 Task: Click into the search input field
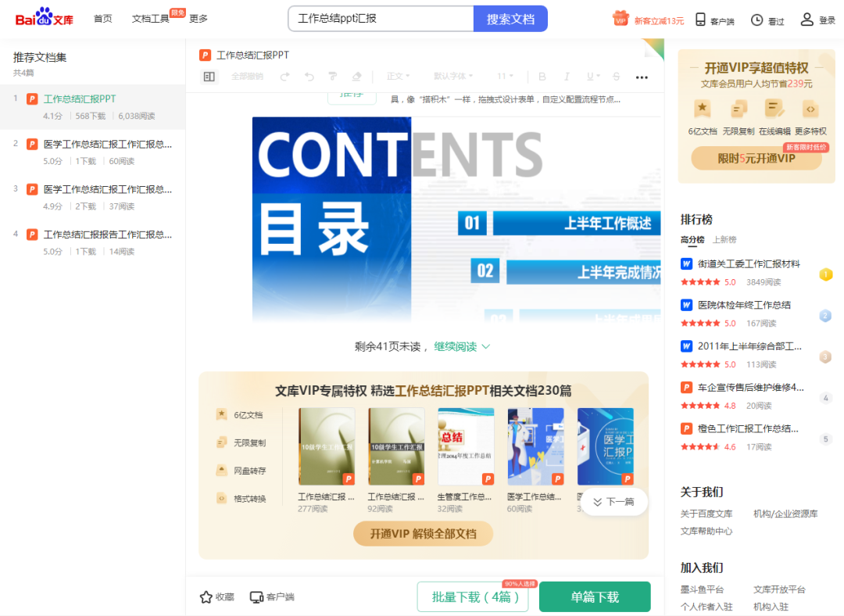tap(381, 19)
